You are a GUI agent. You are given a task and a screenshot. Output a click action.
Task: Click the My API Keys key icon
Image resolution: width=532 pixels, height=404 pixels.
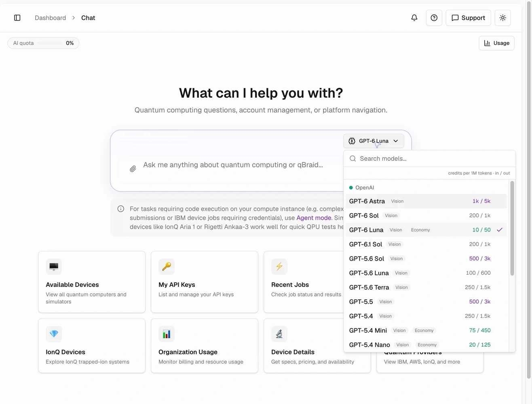tap(167, 267)
